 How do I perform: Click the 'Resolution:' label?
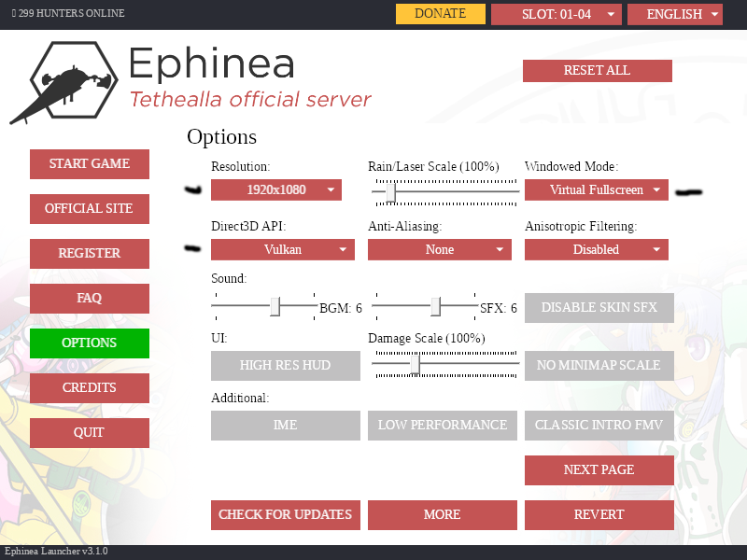pos(240,166)
